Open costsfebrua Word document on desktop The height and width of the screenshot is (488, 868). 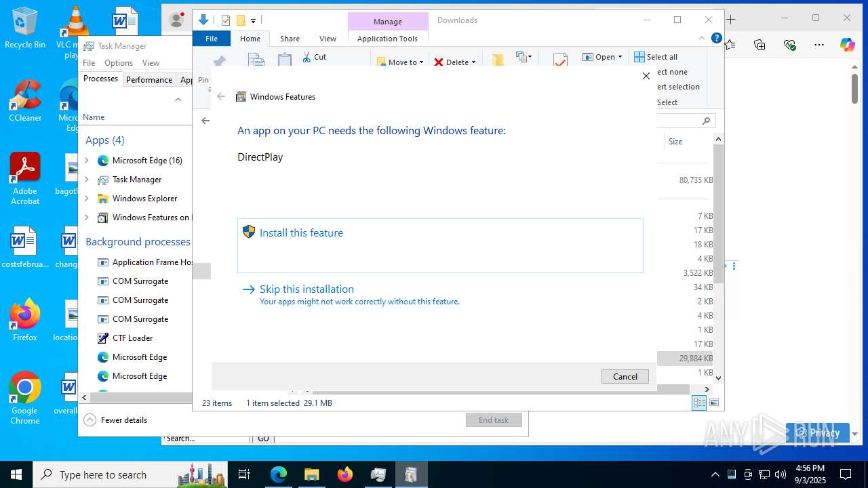click(25, 247)
